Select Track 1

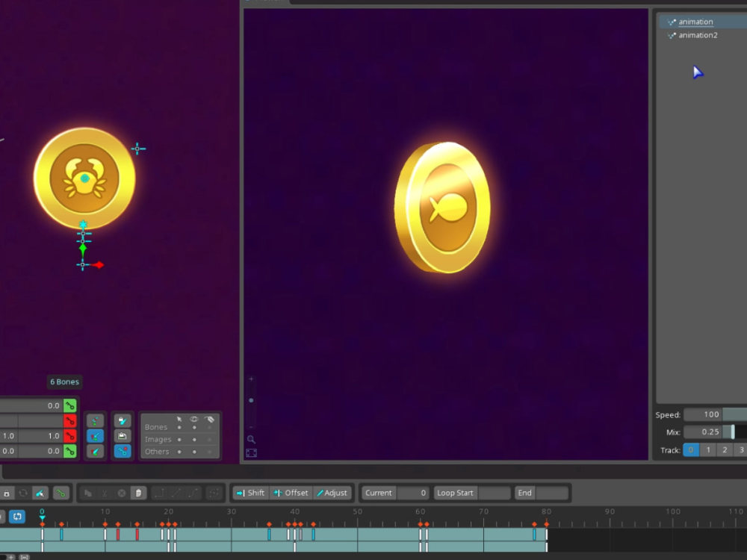coord(708,450)
